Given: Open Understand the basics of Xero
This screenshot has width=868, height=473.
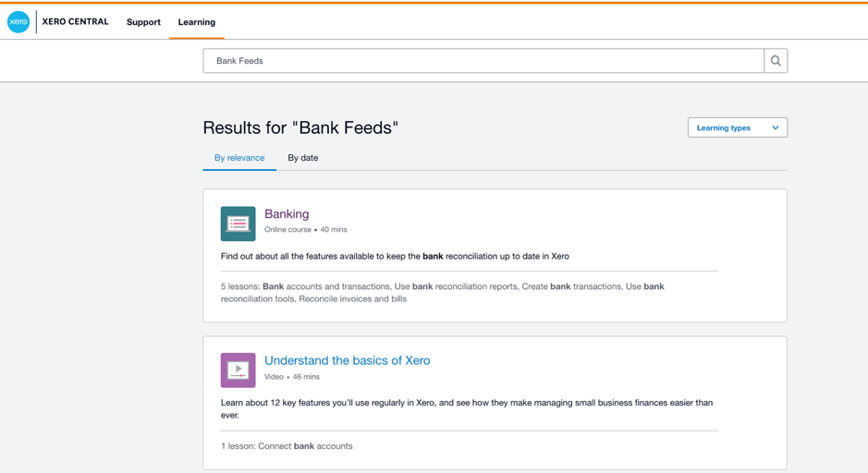Looking at the screenshot, I should pos(347,360).
